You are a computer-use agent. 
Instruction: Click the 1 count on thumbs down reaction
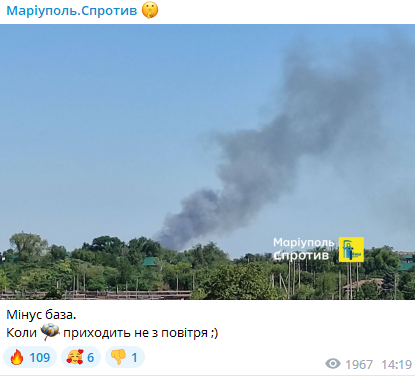tap(134, 358)
